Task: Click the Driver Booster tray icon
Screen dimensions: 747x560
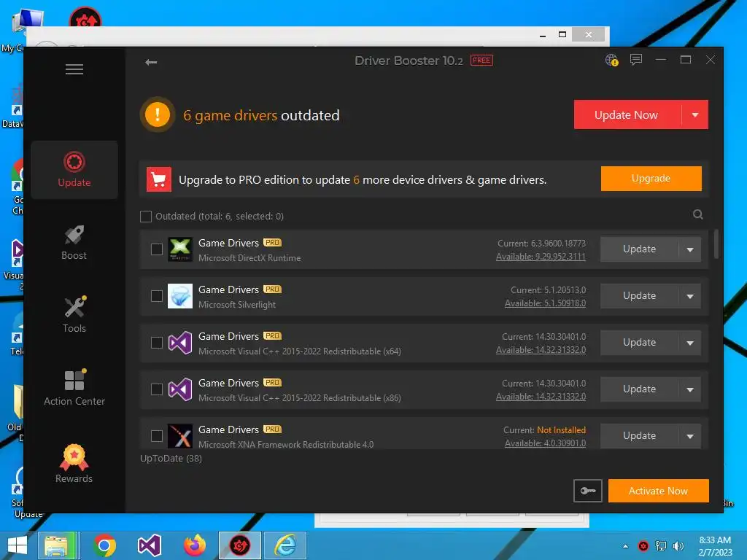Action: 643,546
